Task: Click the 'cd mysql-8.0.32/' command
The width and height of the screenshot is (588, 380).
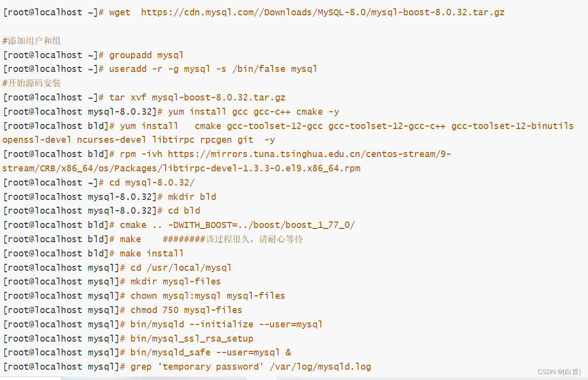Action: (152, 183)
